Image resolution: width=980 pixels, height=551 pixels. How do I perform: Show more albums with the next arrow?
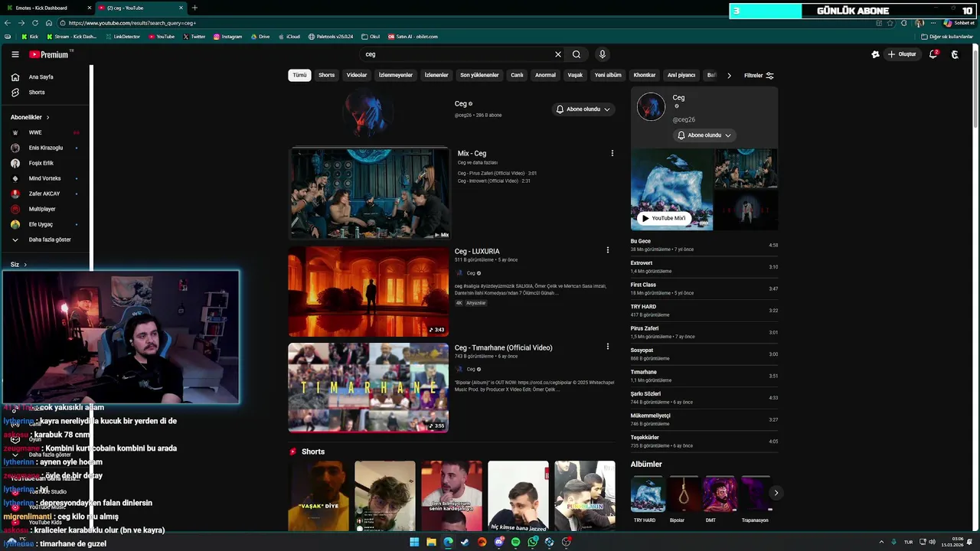point(776,493)
